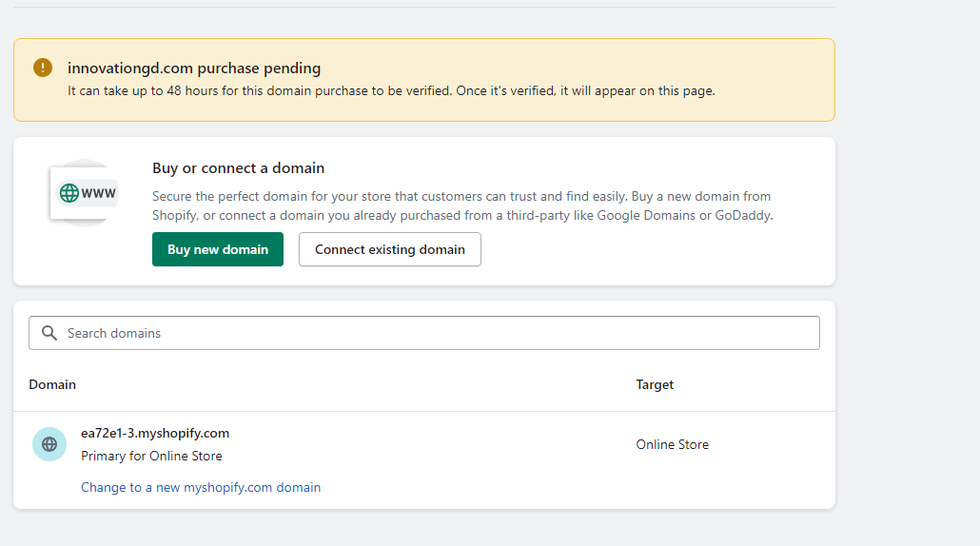Image resolution: width=980 pixels, height=546 pixels.
Task: Click the Primary for Online Store label
Action: tap(151, 456)
